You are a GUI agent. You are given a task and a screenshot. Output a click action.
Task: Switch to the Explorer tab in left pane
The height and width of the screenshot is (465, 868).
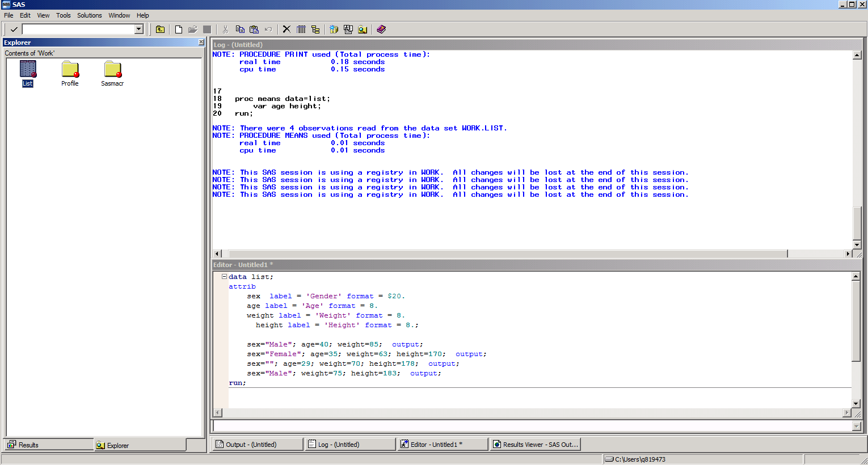pos(140,445)
